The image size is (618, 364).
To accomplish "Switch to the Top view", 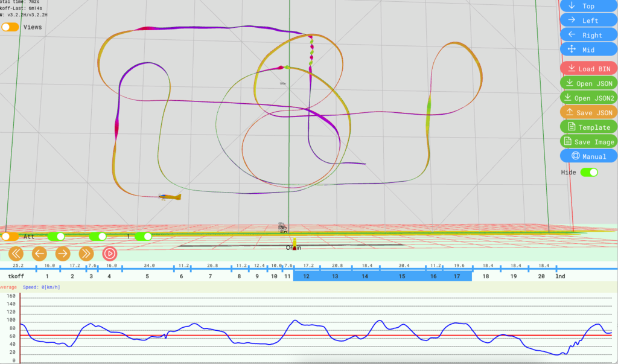I will click(588, 6).
